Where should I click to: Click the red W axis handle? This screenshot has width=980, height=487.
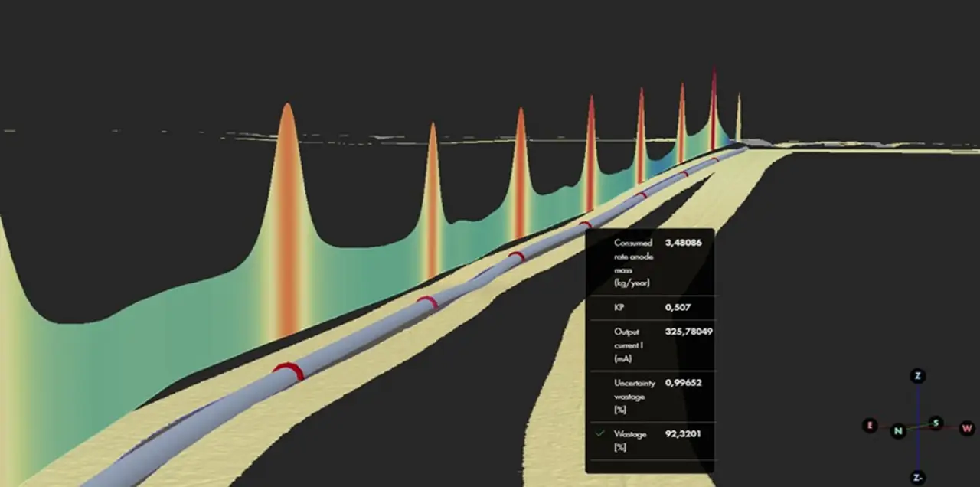tap(967, 428)
